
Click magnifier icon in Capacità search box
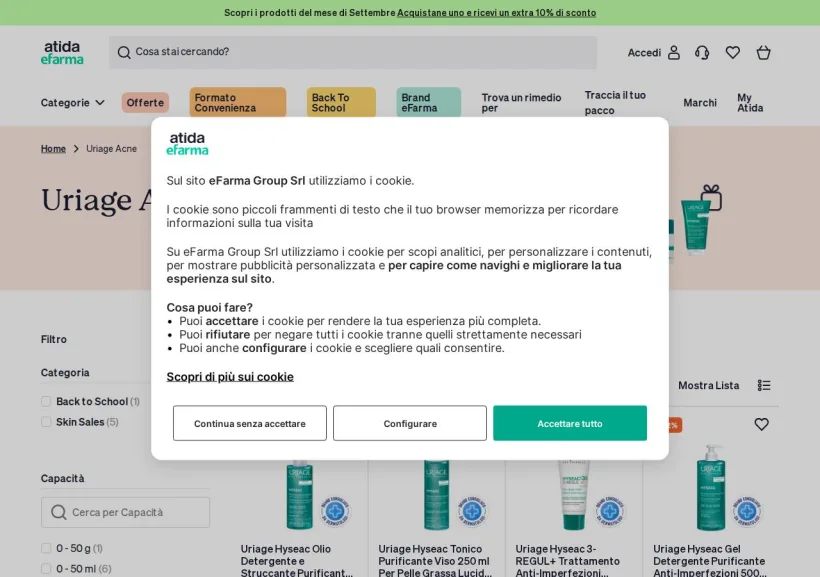pyautogui.click(x=59, y=512)
